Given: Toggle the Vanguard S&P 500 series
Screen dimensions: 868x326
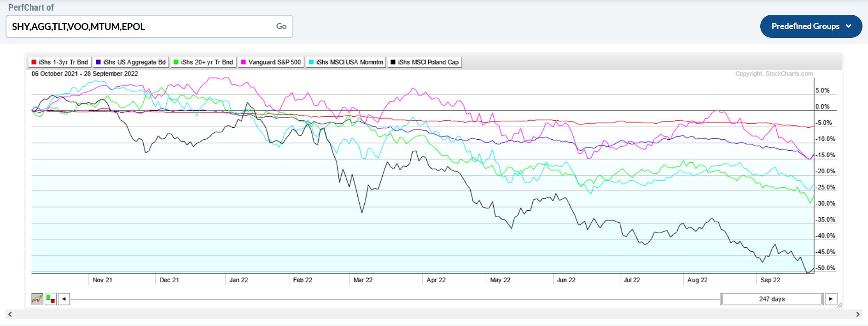Looking at the screenshot, I should point(271,62).
